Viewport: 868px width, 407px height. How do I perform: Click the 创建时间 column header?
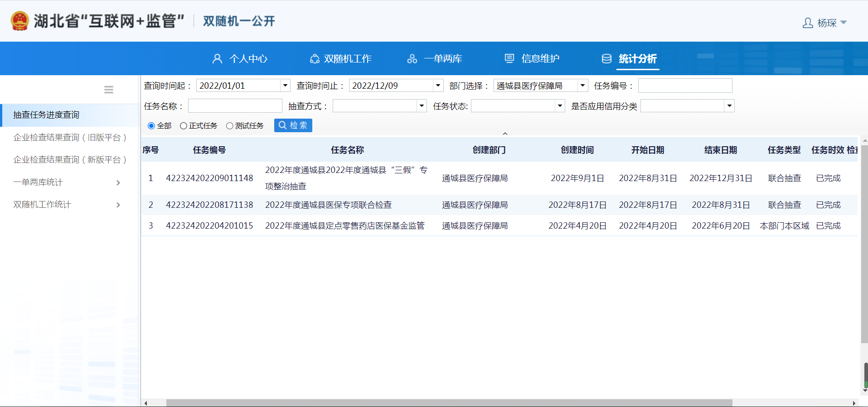click(x=577, y=150)
